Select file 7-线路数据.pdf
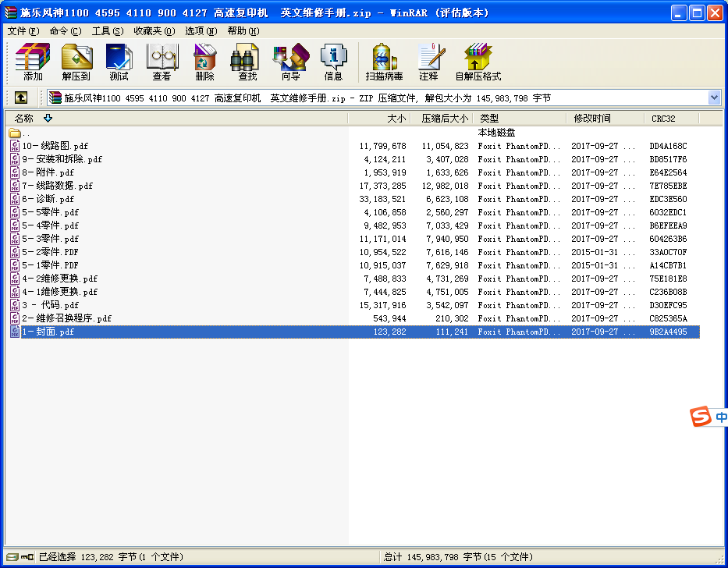The width and height of the screenshot is (728, 568). (x=57, y=186)
